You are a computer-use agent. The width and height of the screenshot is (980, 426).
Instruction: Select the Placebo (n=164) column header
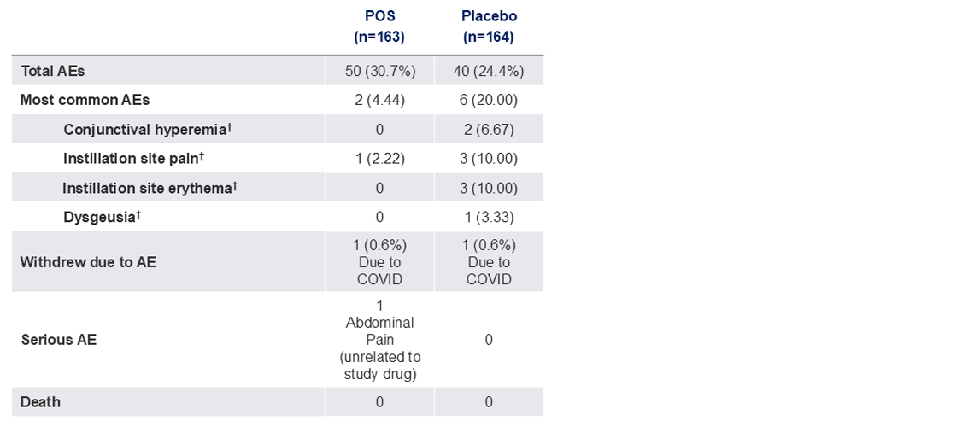point(489,26)
